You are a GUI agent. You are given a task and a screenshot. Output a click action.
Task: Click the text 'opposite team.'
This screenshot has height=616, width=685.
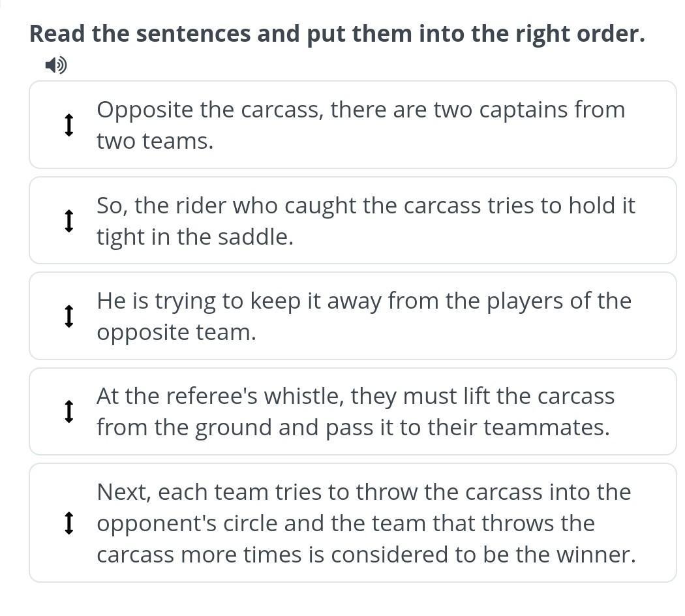coord(177,333)
